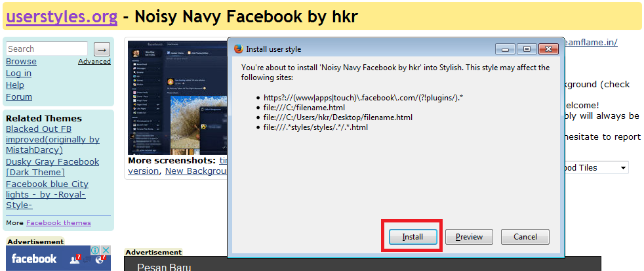Open the userstyles.org header link

(x=62, y=16)
